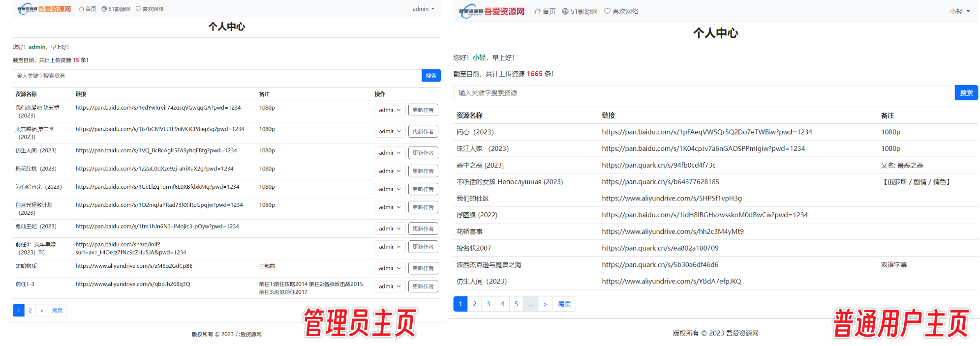Go to page 3 in 小轻's pagination
The width and height of the screenshot is (980, 346).
coord(488,304)
